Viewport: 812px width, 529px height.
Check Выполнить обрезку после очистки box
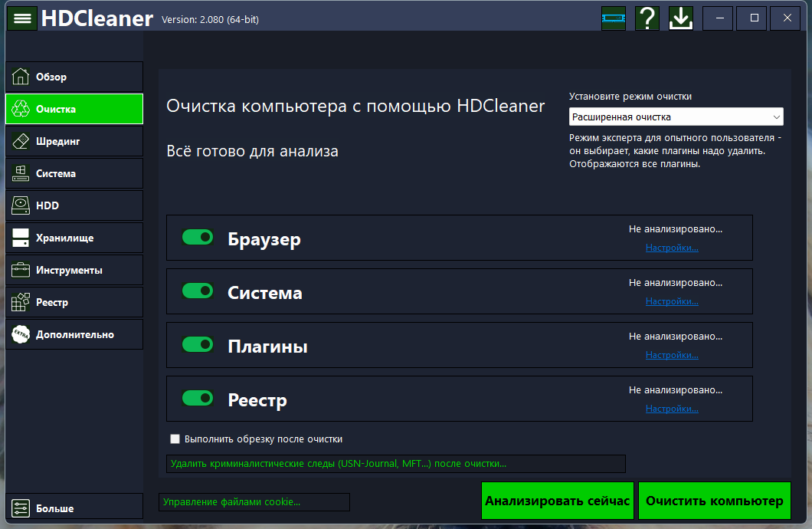[175, 439]
